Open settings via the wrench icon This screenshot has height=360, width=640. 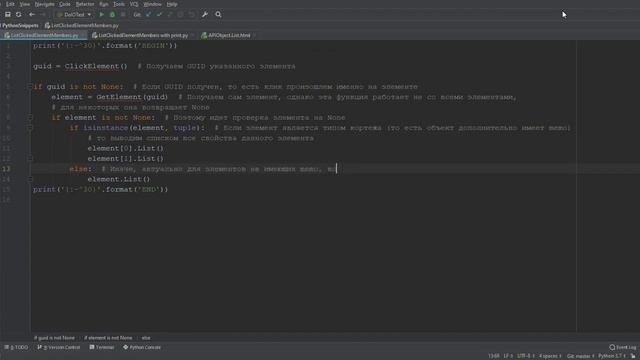pyautogui.click(x=205, y=14)
